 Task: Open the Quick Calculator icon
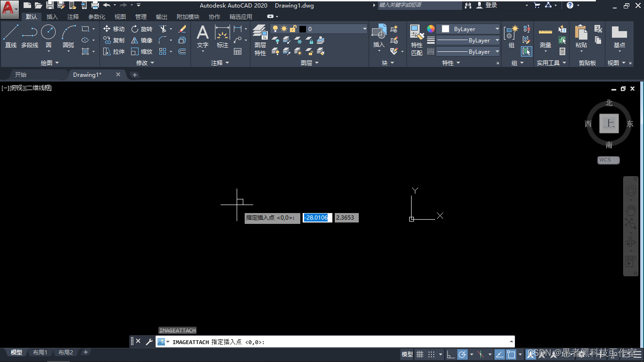click(x=562, y=51)
